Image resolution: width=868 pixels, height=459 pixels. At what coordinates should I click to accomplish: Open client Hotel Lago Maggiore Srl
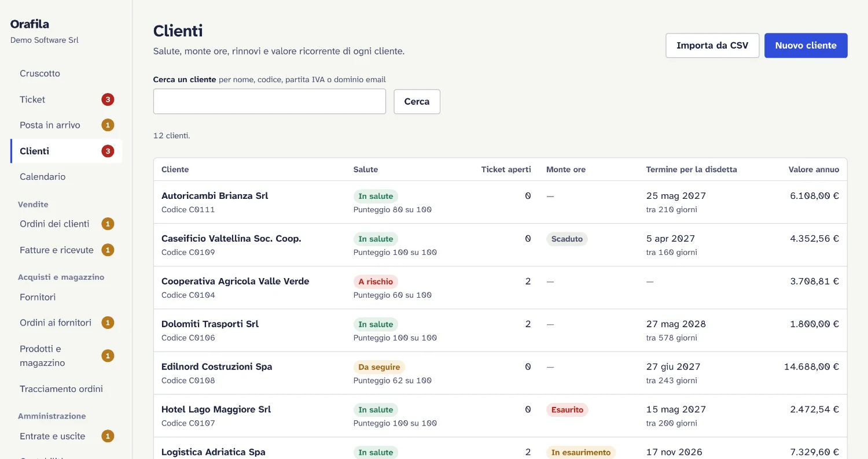coord(216,409)
